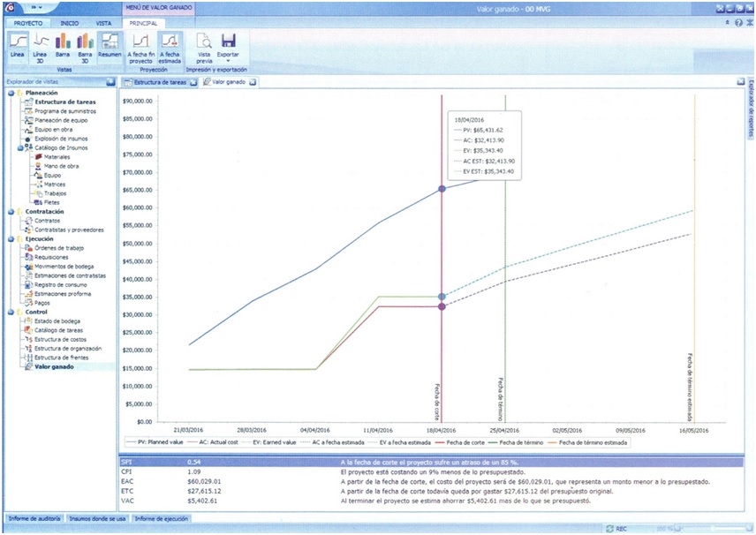Viewport: 756px width, 535px height.
Task: Select the Línea chart view
Action: (x=18, y=45)
